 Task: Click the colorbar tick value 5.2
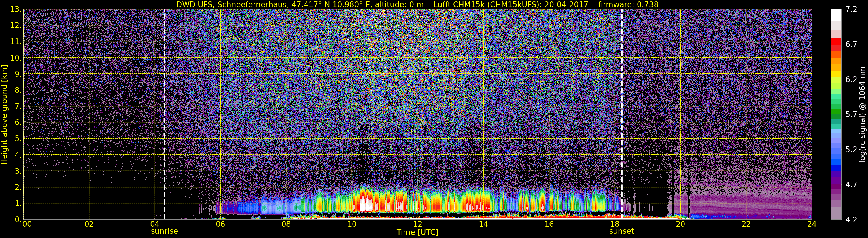(851, 149)
